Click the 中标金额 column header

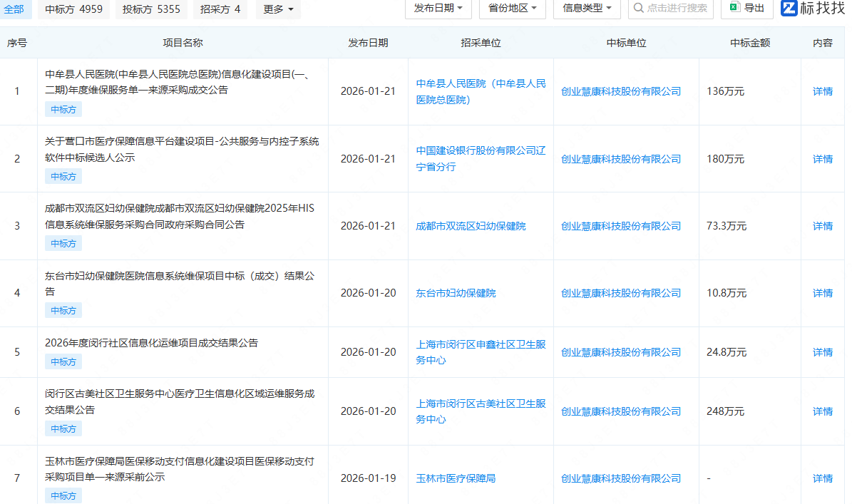[750, 43]
